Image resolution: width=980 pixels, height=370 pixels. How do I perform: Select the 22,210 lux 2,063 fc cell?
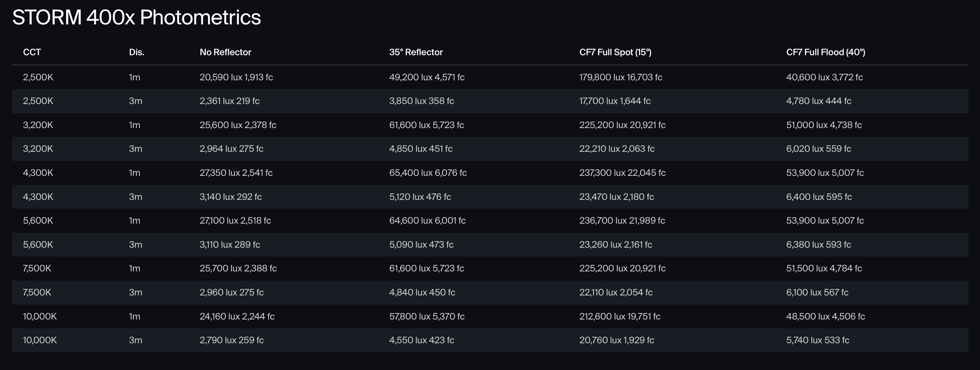click(x=617, y=149)
